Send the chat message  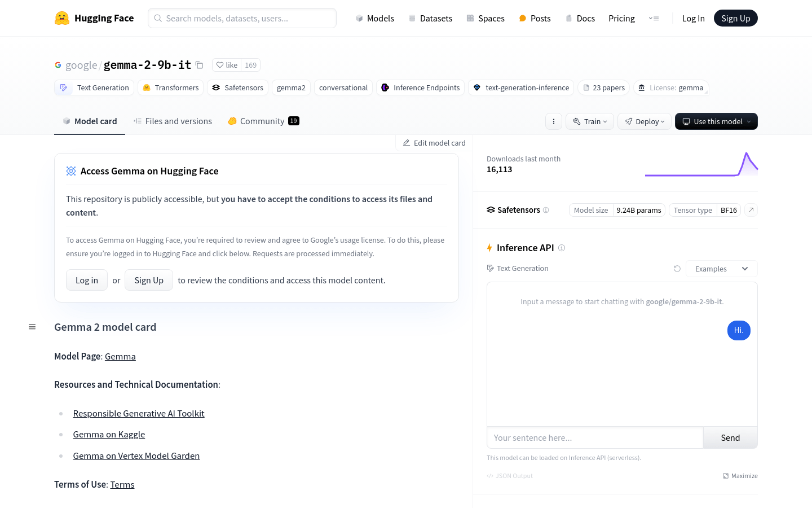[730, 437]
